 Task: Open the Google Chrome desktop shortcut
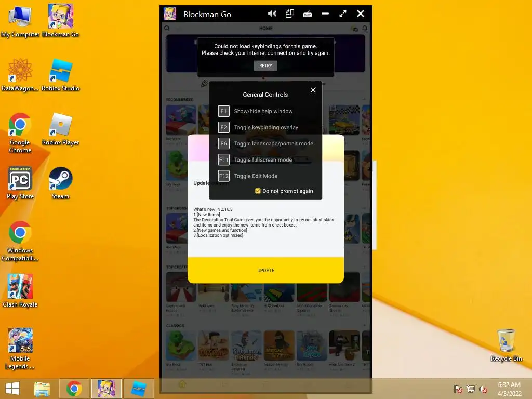20,132
